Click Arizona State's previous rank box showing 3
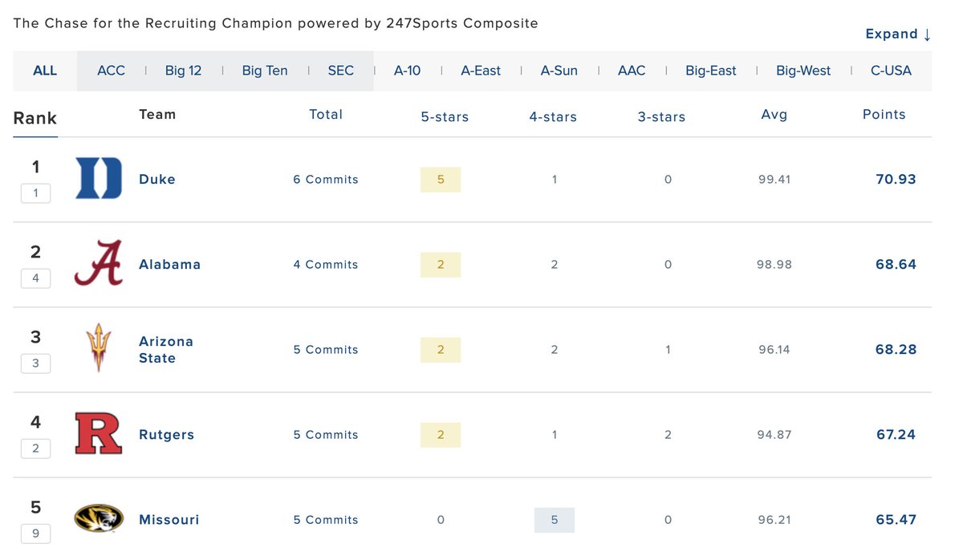 pos(35,363)
